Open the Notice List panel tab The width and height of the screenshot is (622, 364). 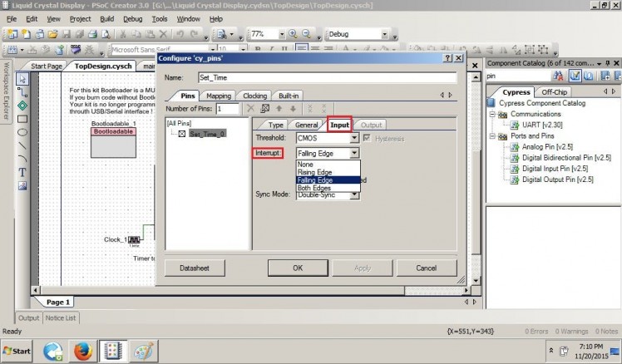(x=61, y=318)
